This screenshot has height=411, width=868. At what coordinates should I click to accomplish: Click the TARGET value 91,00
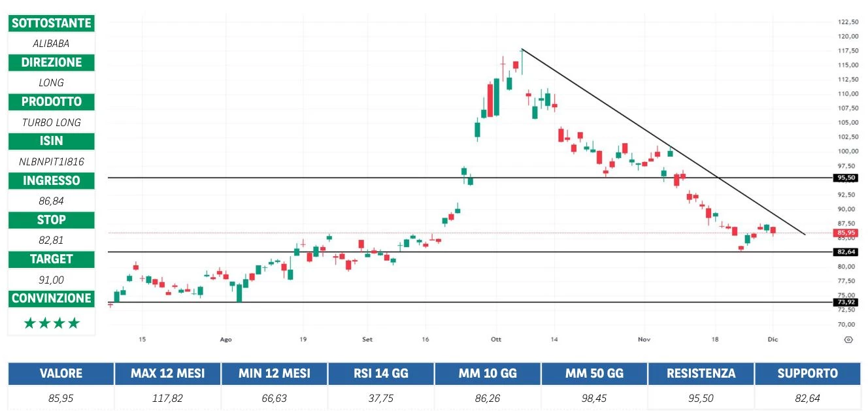pyautogui.click(x=52, y=280)
